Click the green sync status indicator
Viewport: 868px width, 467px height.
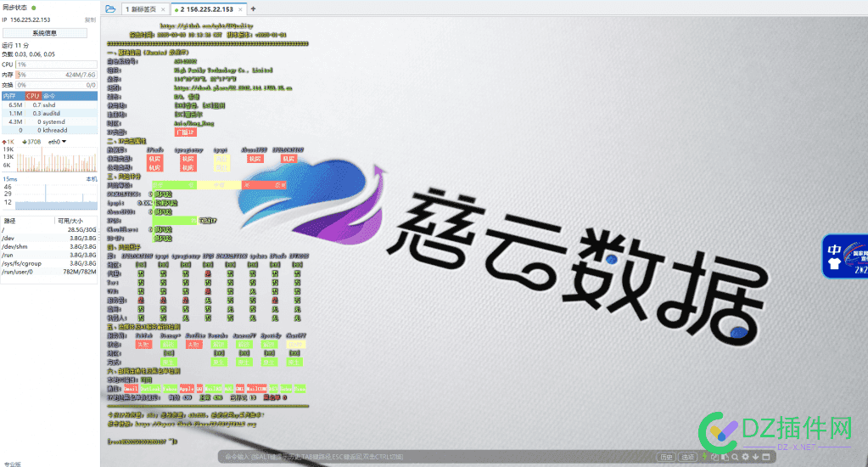34,8
